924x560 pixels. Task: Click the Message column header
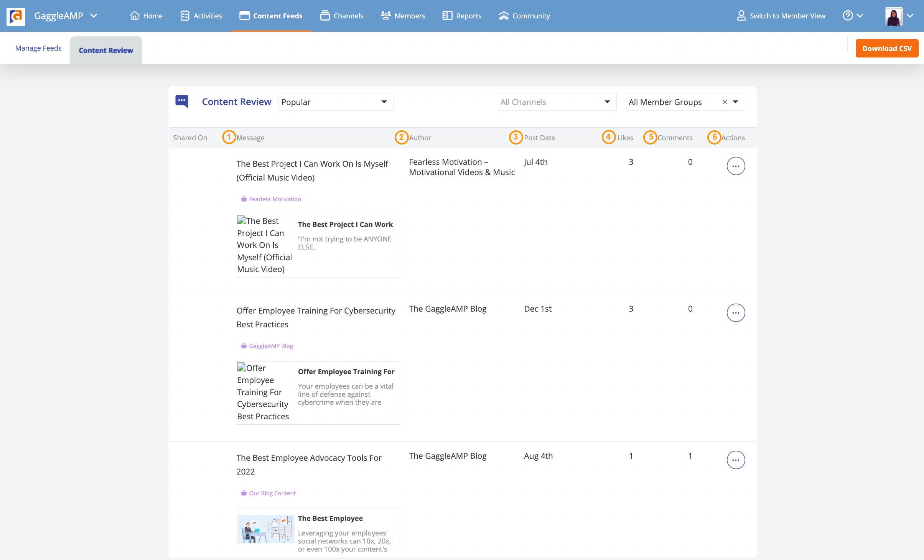coord(250,138)
